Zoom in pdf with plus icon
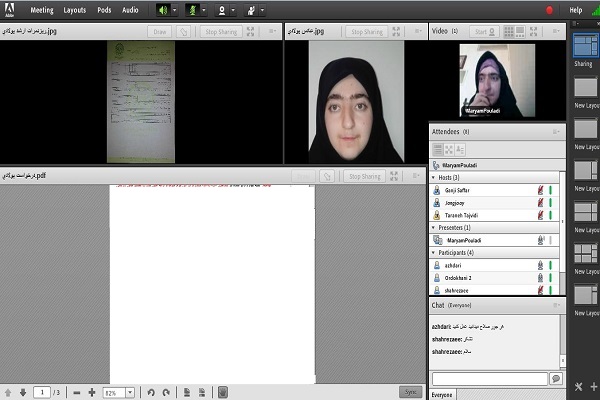Screen dimensions: 600x400 [x=92, y=393]
